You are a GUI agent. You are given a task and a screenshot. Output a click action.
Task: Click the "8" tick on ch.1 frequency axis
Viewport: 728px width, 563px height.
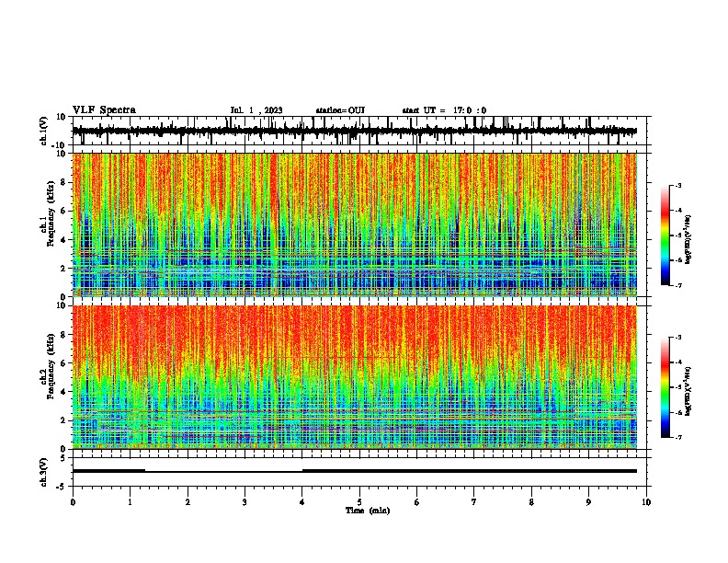click(63, 182)
